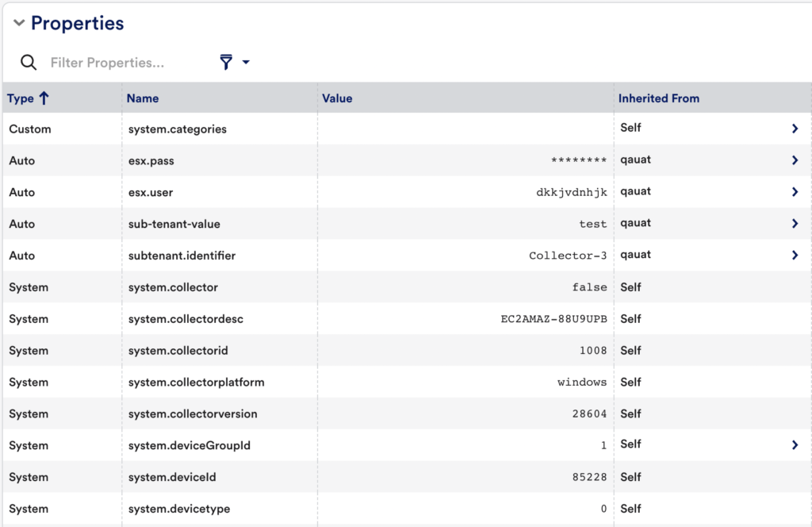Select the system.deviceId property name
Image resolution: width=812 pixels, height=527 pixels.
172,477
